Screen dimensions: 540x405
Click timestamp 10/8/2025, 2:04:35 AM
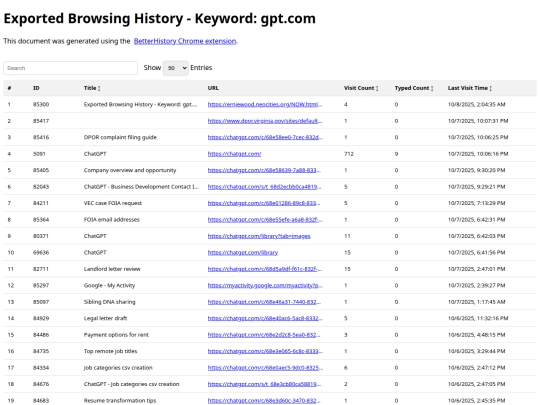[477, 104]
